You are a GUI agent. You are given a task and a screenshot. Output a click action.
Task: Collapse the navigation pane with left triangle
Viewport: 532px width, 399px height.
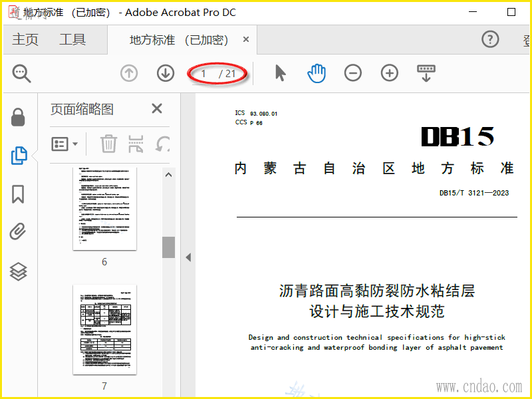tap(188, 257)
